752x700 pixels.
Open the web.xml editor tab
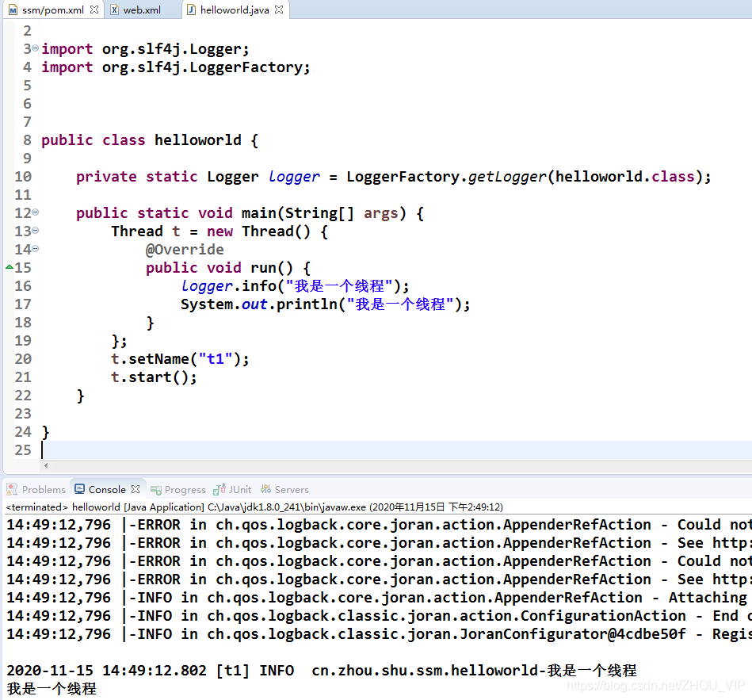pos(142,10)
